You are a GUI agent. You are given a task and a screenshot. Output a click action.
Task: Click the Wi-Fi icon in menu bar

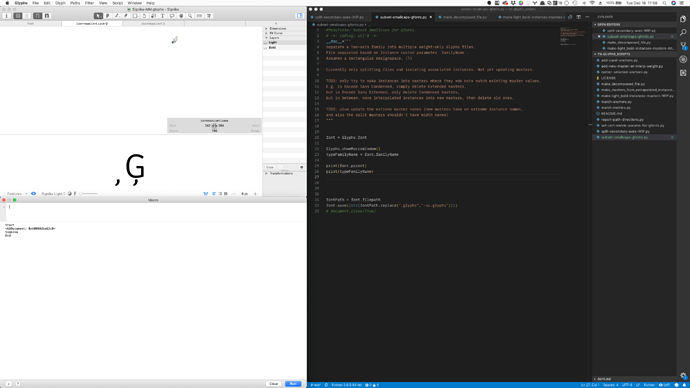[592, 3]
